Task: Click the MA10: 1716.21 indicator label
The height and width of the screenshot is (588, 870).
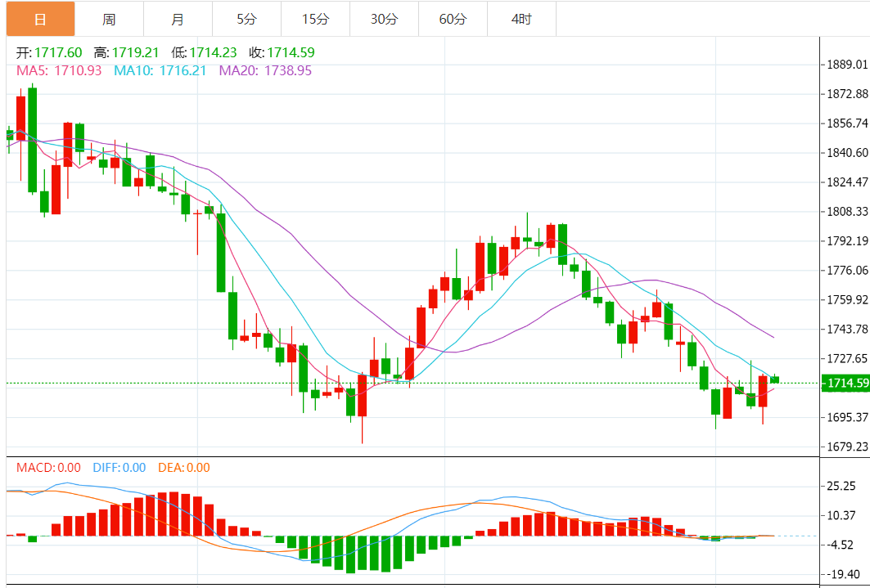Action: coord(160,70)
